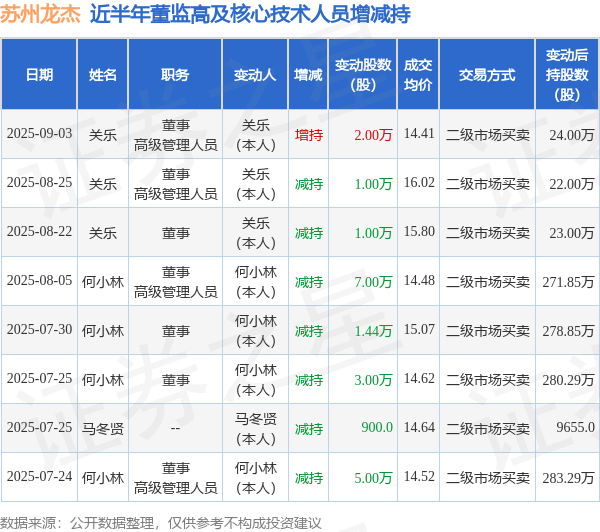600x532 pixels.
Task: Click the red 增持 cell
Action: tap(309, 135)
